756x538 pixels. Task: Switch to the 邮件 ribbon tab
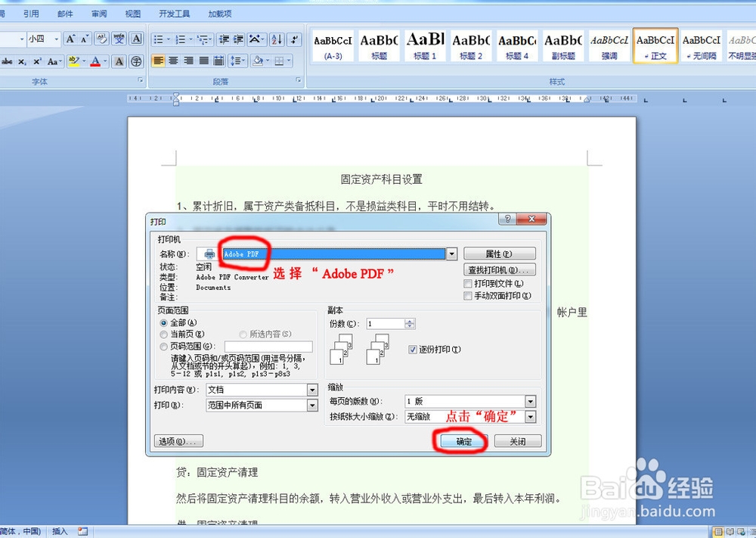[x=65, y=14]
